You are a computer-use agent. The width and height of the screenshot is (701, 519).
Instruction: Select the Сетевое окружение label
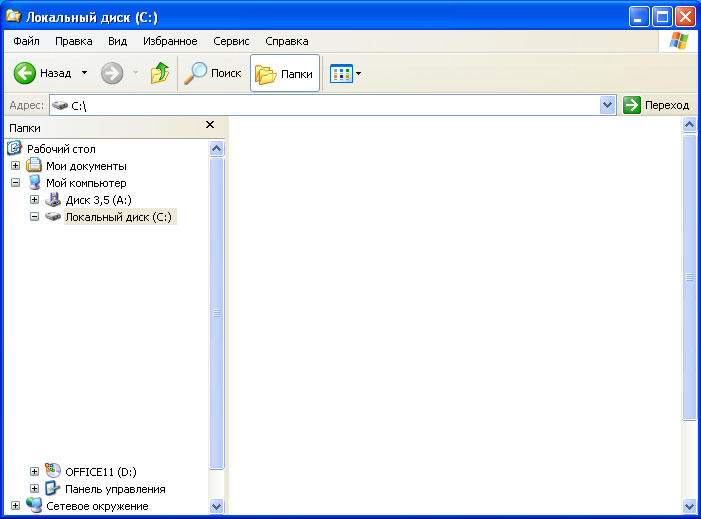click(x=97, y=506)
